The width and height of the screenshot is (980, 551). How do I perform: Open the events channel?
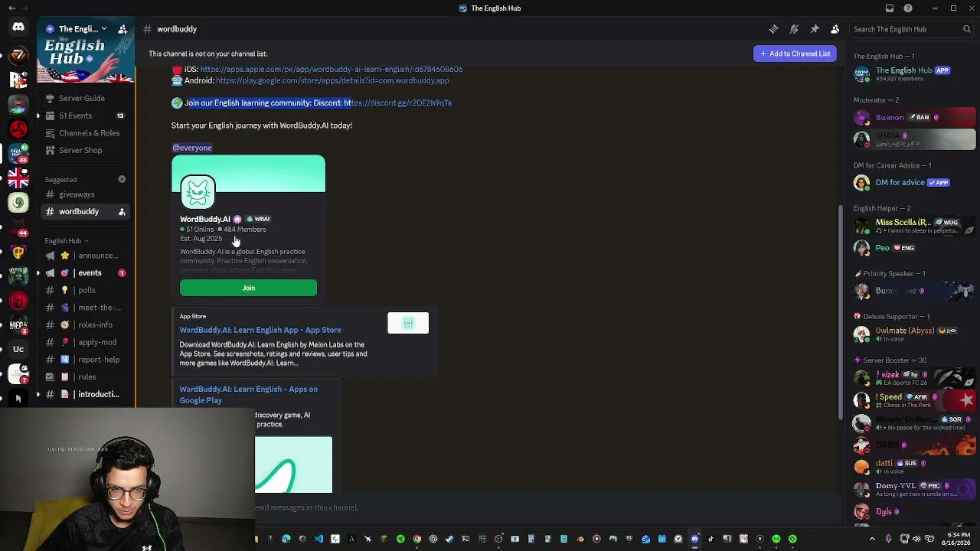[x=86, y=273]
